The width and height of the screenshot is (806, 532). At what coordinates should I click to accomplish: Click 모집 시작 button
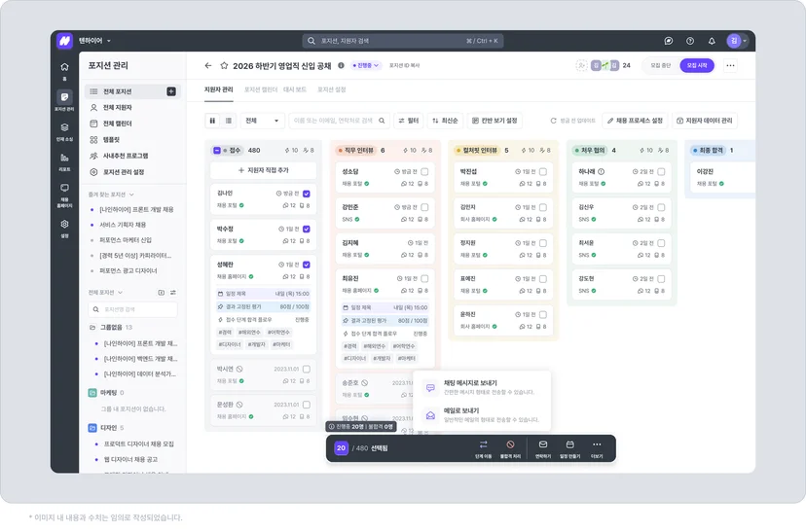(x=697, y=65)
